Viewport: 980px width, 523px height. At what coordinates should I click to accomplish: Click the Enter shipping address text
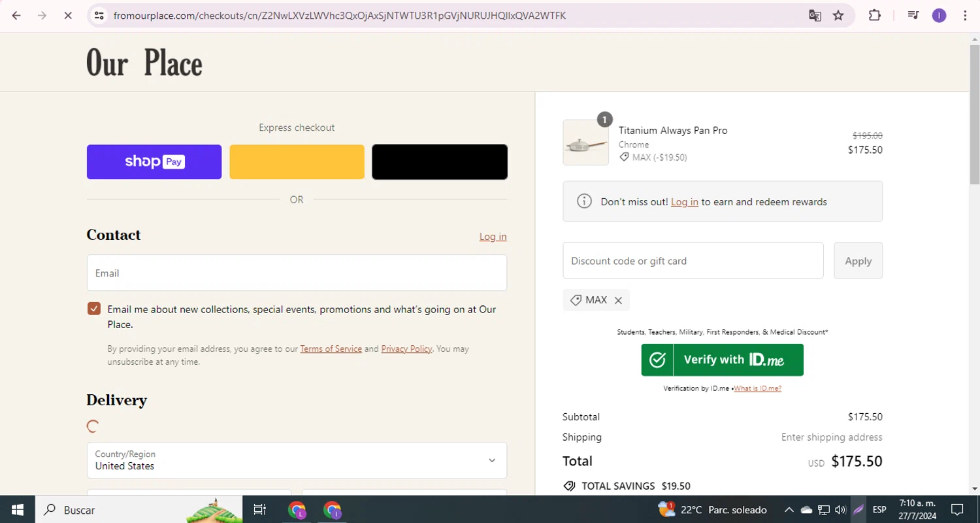tap(832, 437)
